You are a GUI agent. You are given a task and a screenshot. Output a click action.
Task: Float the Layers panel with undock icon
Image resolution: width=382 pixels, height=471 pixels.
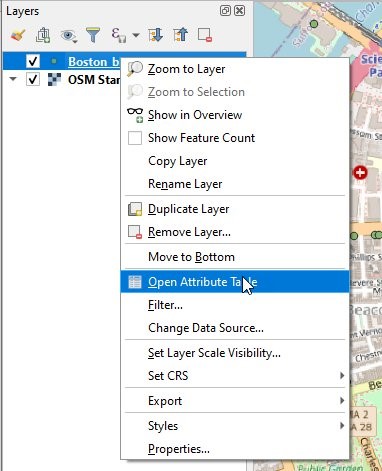(225, 11)
